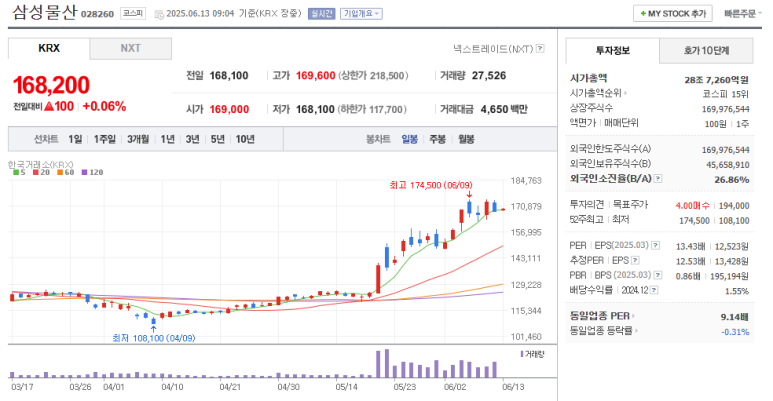Select the 1일 line chart period
This screenshot has width=773, height=401.
pos(75,139)
